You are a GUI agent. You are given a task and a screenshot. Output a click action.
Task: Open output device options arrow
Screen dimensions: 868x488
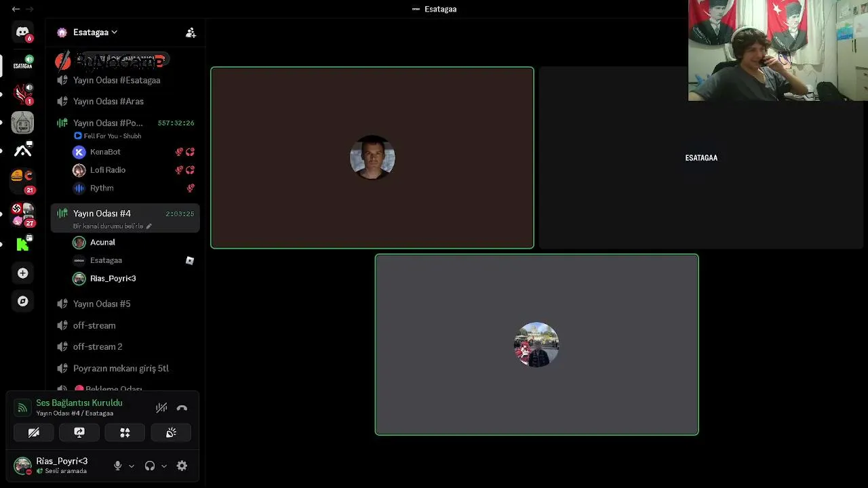(163, 466)
